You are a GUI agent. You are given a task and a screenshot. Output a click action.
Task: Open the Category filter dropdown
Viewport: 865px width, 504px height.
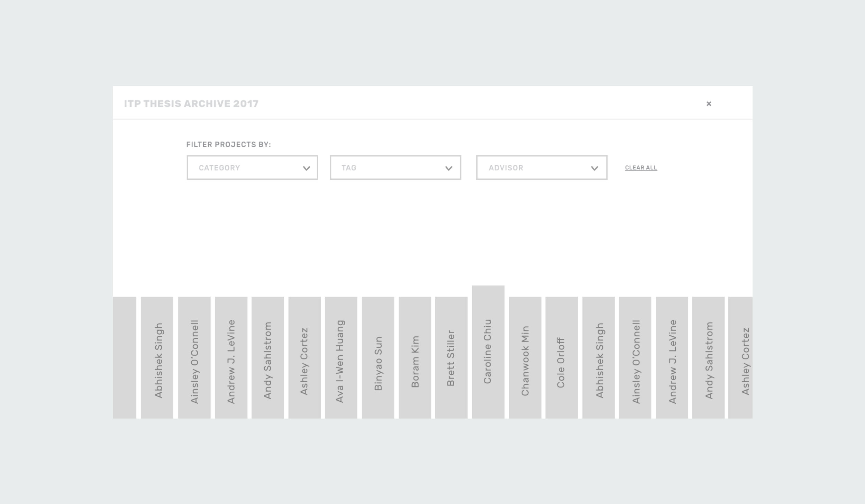click(252, 168)
